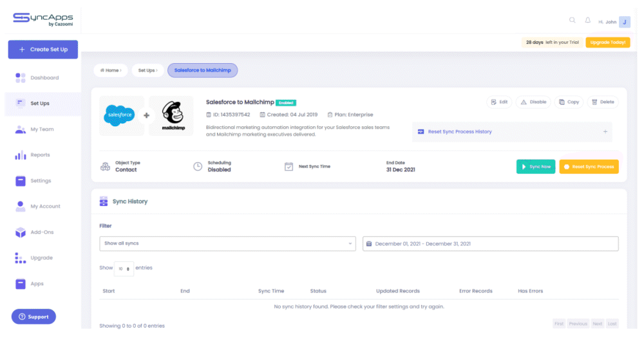Go to Set Ups breadcrumb
Screen dimensions: 644x338
[x=147, y=70]
